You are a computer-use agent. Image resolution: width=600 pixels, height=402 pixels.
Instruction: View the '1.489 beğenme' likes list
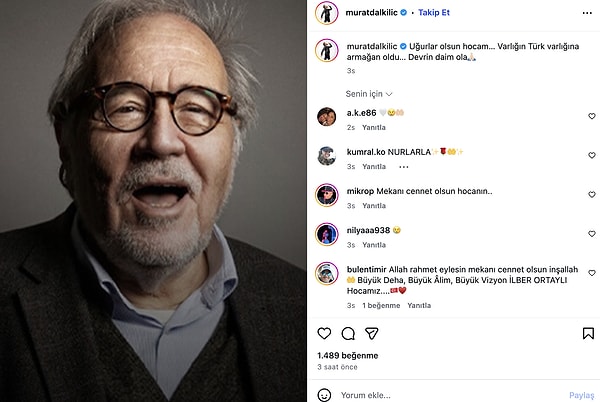pos(347,355)
